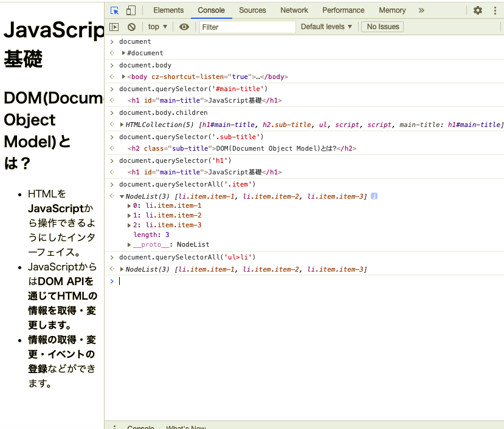The width and height of the screenshot is (504, 429).
Task: Open the bottom drawer three-dot menu
Action: (x=114, y=427)
